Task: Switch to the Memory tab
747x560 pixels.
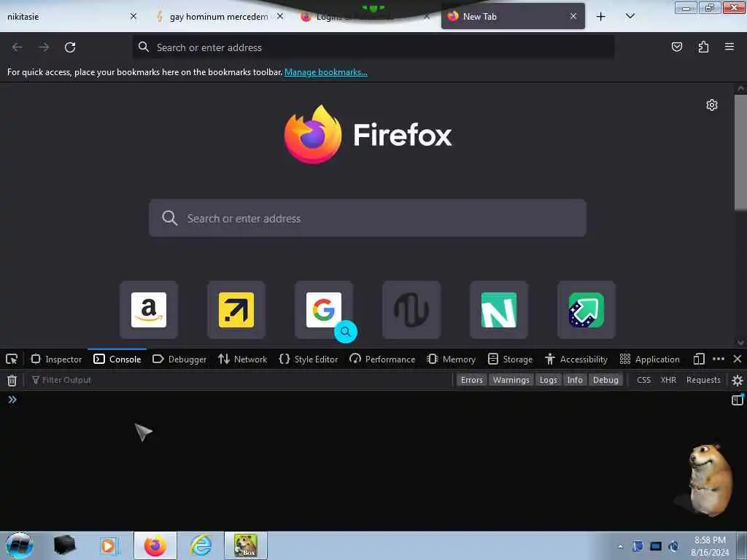Action: 451,359
